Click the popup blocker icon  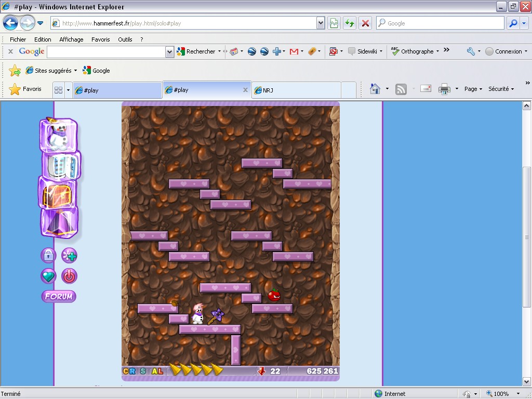pyautogui.click(x=333, y=51)
